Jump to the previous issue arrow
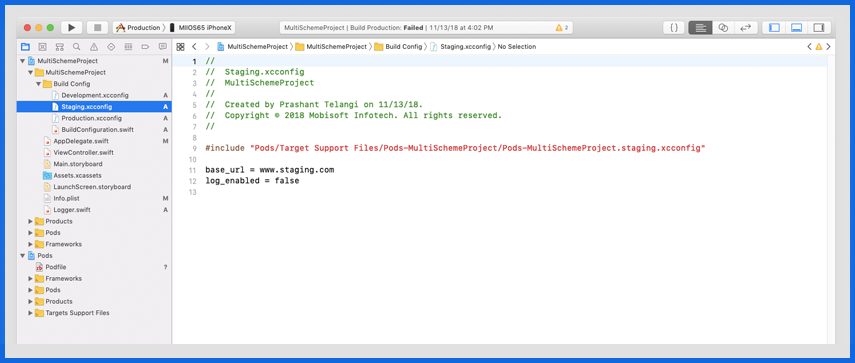Screen dimensions: 855x363 point(809,47)
